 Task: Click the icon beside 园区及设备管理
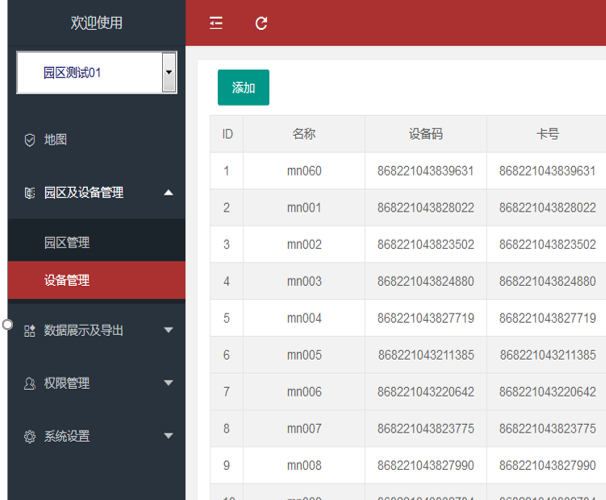(x=29, y=193)
